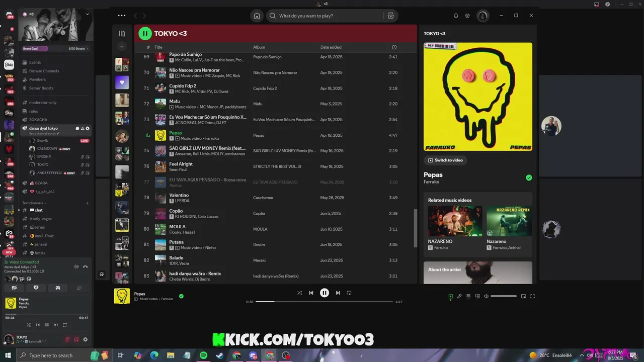Click the Spotify song progress bar
This screenshot has height=362, width=644.
[324, 302]
